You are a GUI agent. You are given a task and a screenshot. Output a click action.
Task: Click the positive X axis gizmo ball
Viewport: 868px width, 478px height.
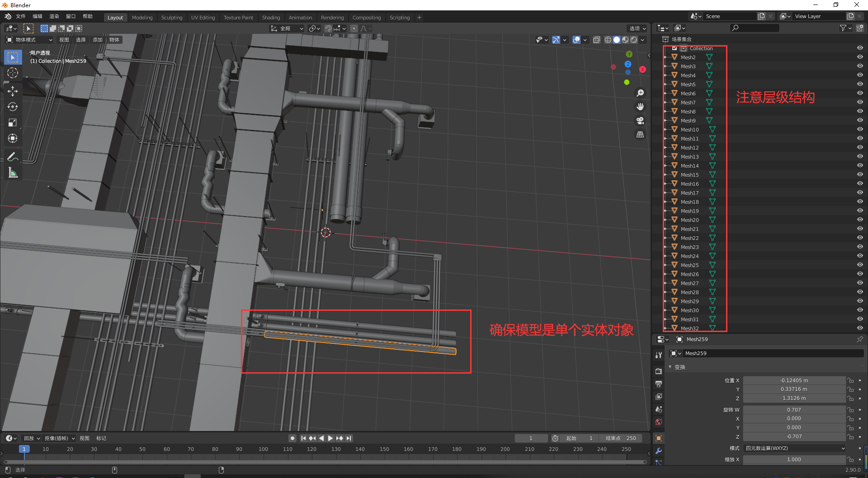click(x=642, y=70)
